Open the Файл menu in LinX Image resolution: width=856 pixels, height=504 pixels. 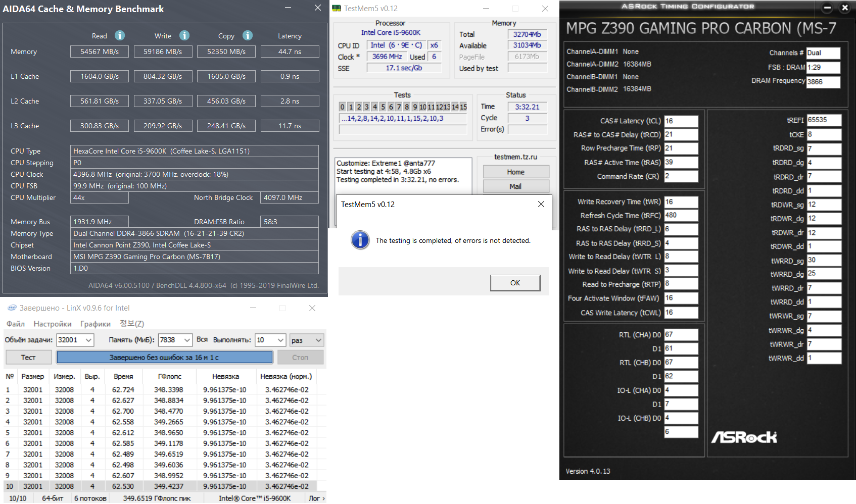click(16, 324)
